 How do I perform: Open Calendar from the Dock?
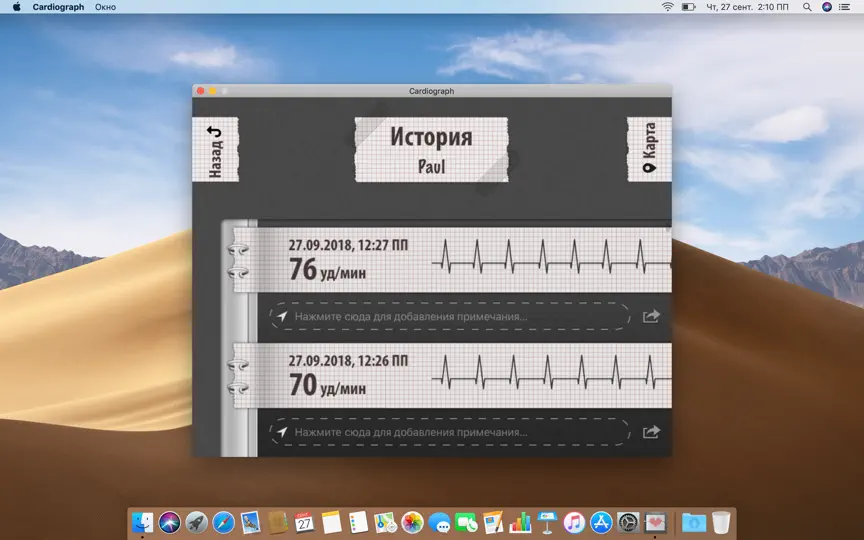pos(304,521)
